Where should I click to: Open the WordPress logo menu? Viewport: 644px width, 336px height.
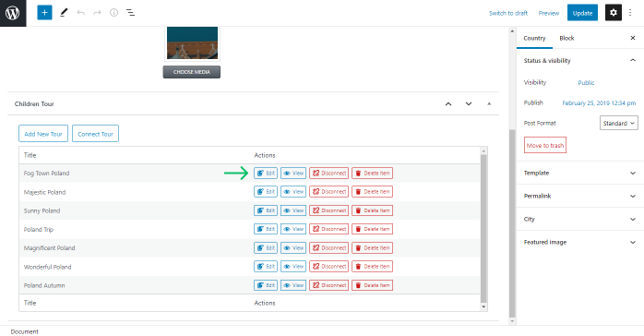click(13, 13)
